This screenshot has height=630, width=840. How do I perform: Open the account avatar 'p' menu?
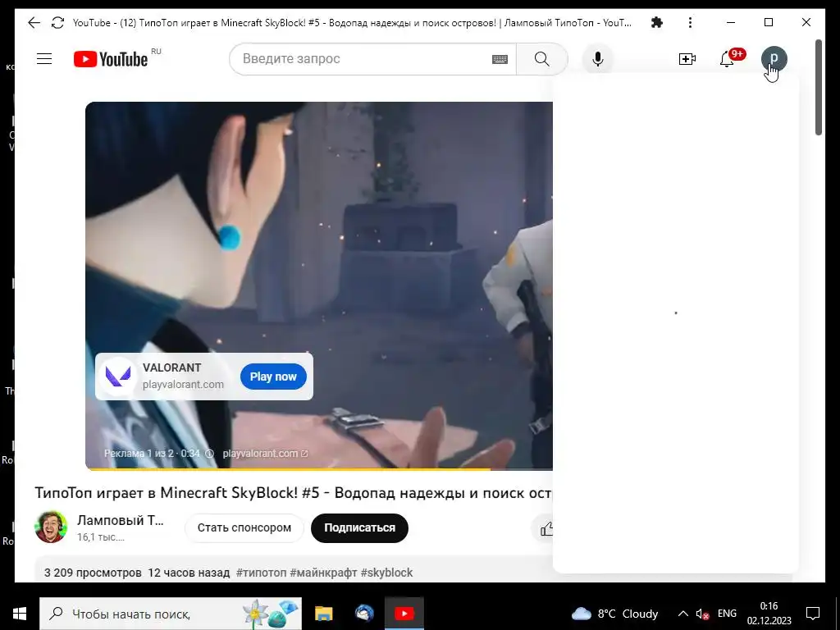click(774, 59)
